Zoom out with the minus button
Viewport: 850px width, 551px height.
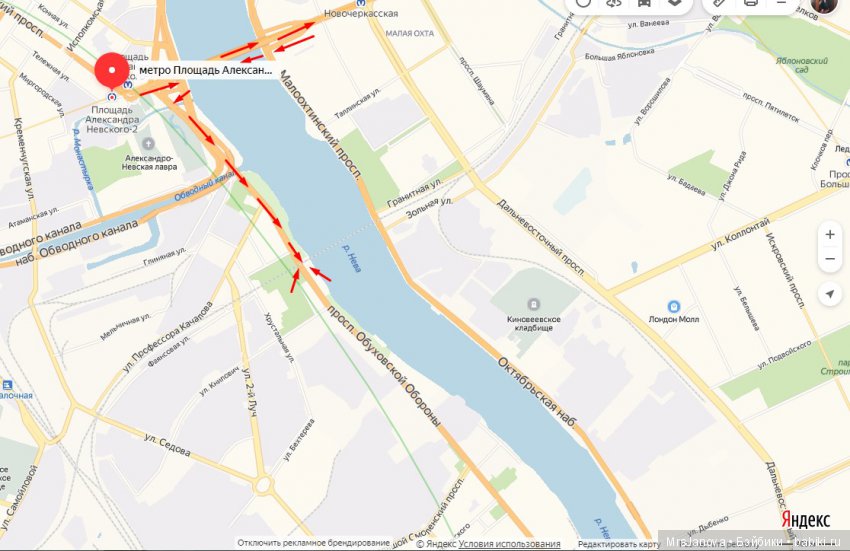click(830, 259)
